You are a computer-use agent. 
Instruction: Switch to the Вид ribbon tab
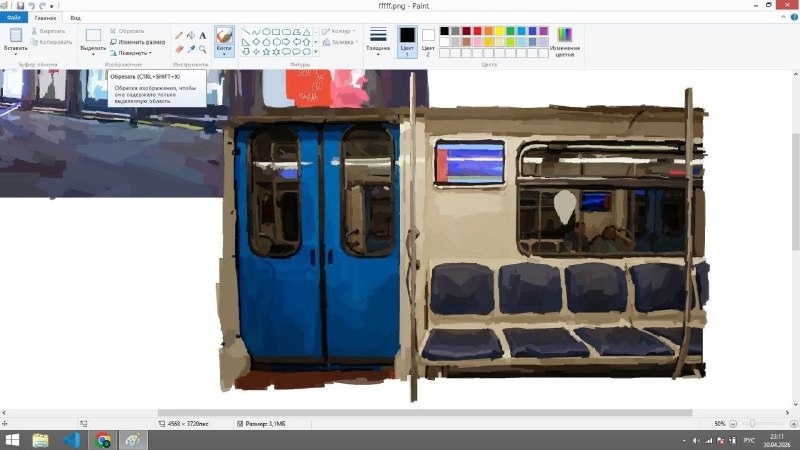pyautogui.click(x=75, y=18)
